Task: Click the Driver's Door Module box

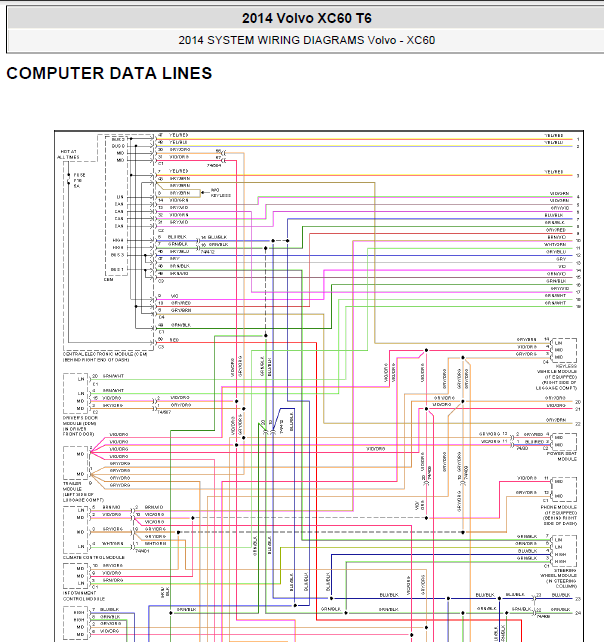Action: tap(76, 393)
